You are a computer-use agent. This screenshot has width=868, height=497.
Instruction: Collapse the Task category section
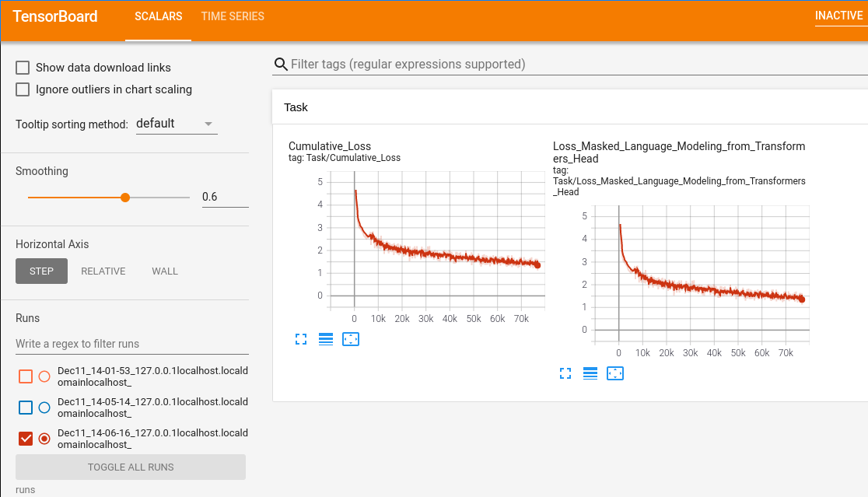pos(570,107)
